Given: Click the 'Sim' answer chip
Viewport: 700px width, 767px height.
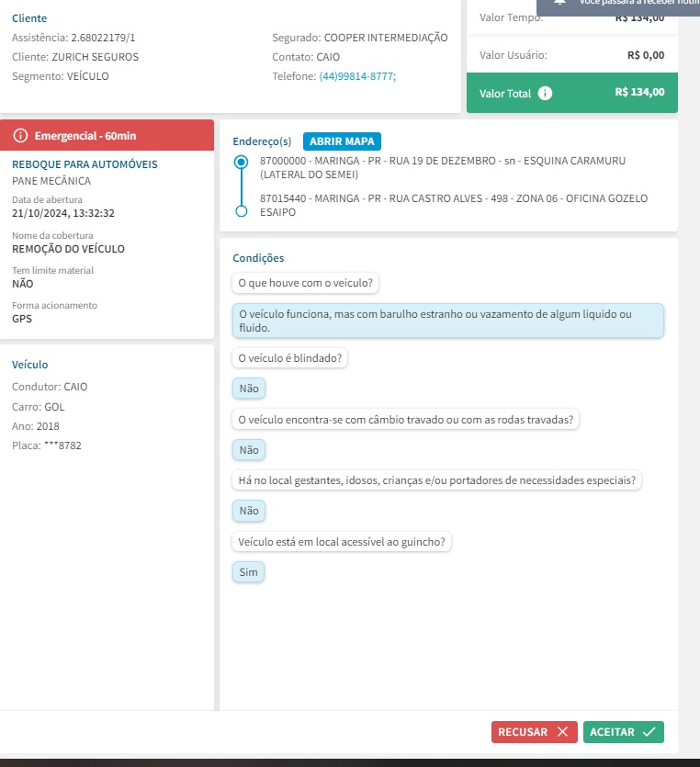Looking at the screenshot, I should pyautogui.click(x=248, y=572).
